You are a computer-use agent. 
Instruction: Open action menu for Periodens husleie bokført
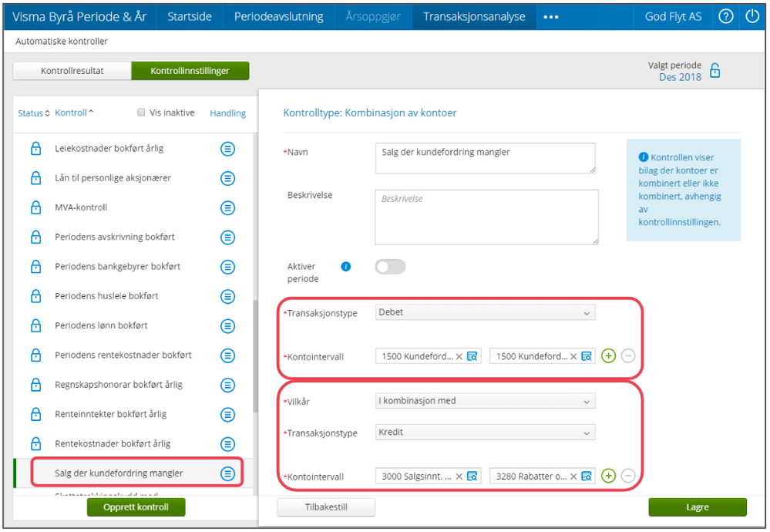(x=227, y=296)
